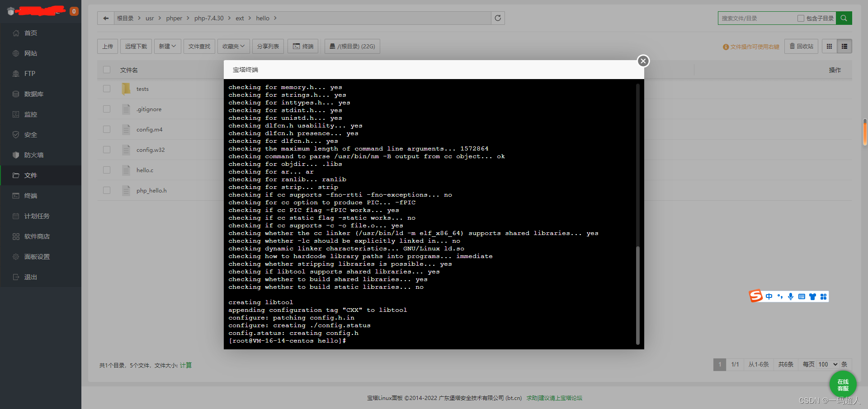Click the 计算 size calculation link
The image size is (868, 409).
(186, 365)
